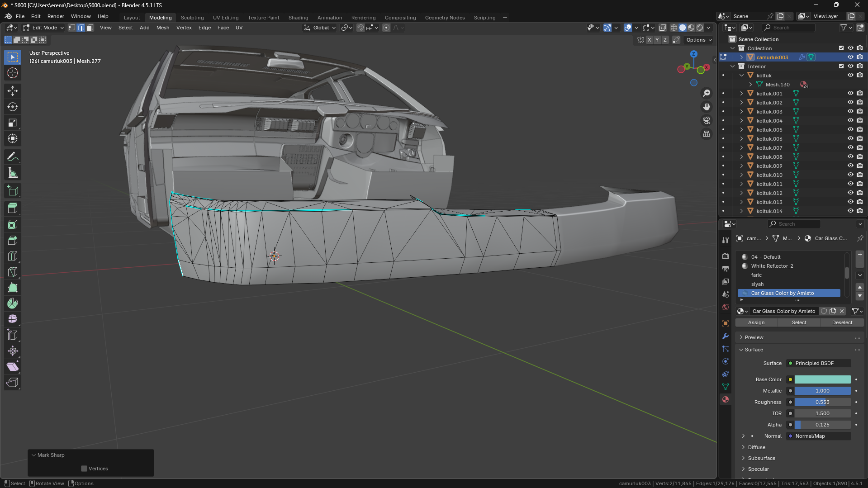Viewport: 868px width, 488px height.
Task: Activate the Knife tool
Action: tap(13, 272)
